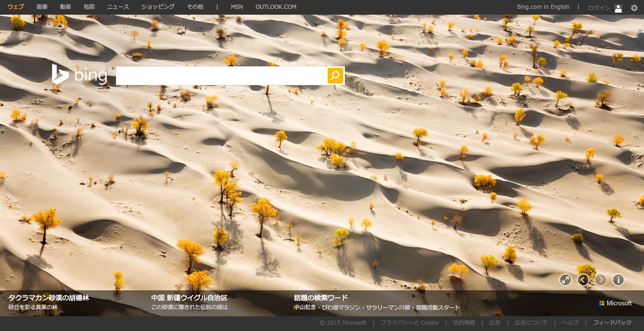Open タクラマカン砂漠の胡楊林 caption link
The height and width of the screenshot is (331, 644).
point(49,298)
